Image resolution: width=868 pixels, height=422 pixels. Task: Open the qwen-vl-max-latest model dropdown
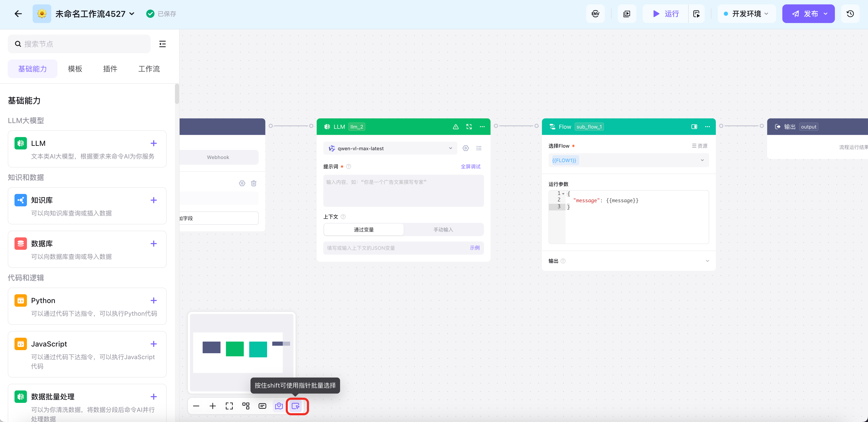click(x=390, y=148)
